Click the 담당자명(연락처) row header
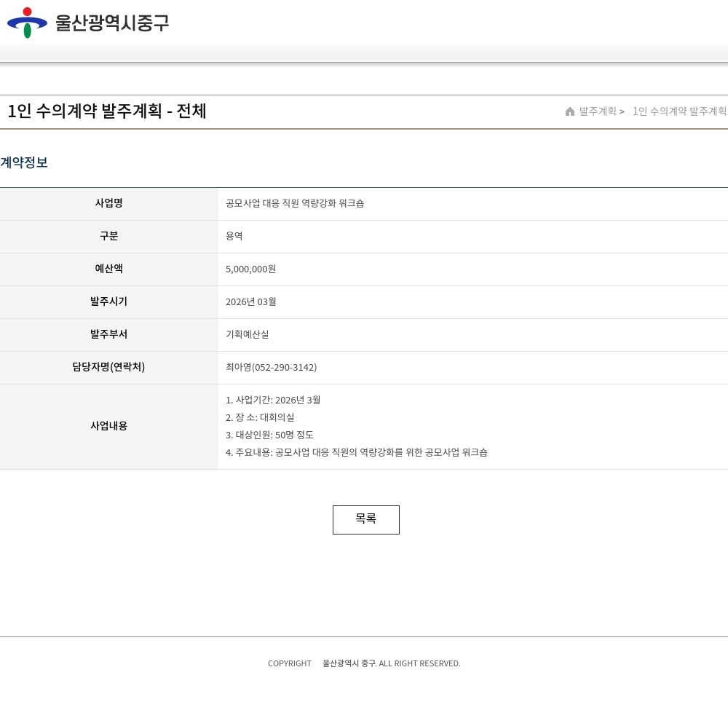This screenshot has height=710, width=728. pyautogui.click(x=109, y=367)
